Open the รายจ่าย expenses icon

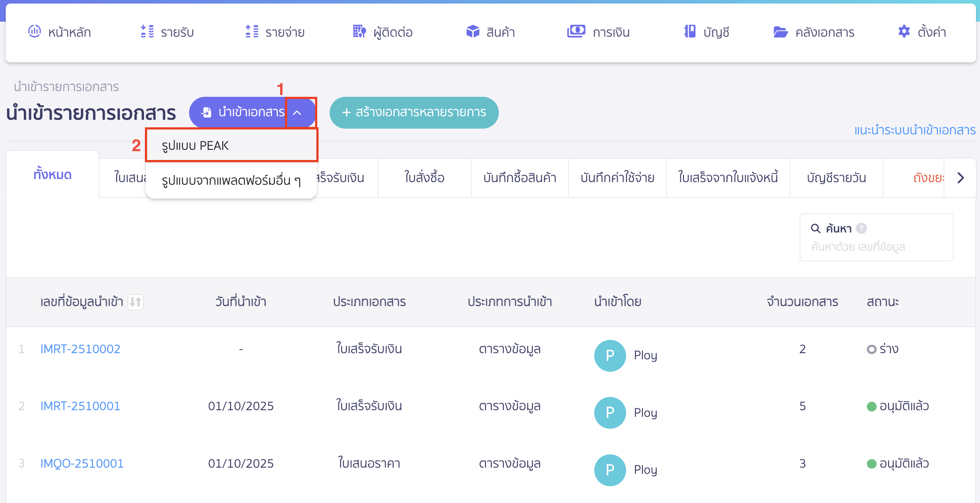(x=252, y=31)
